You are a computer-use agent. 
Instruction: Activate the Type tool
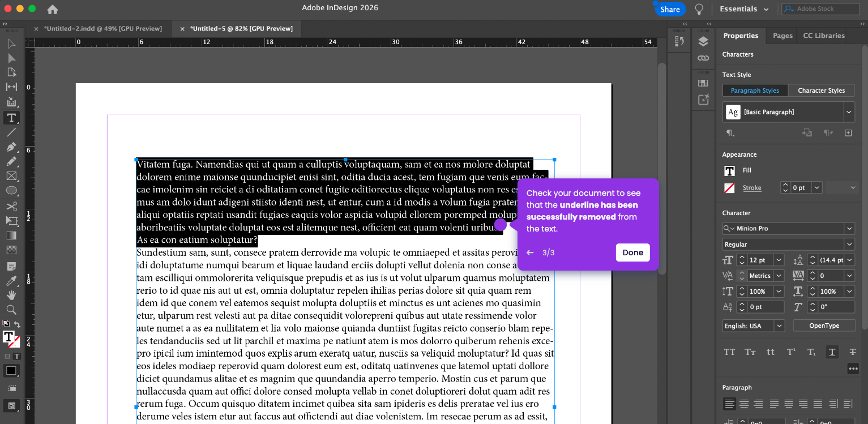[11, 118]
